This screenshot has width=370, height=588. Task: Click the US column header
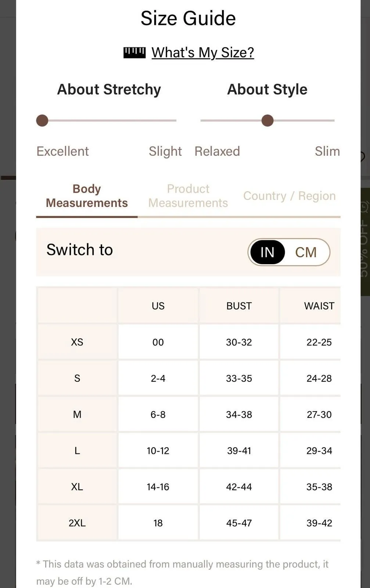click(158, 306)
